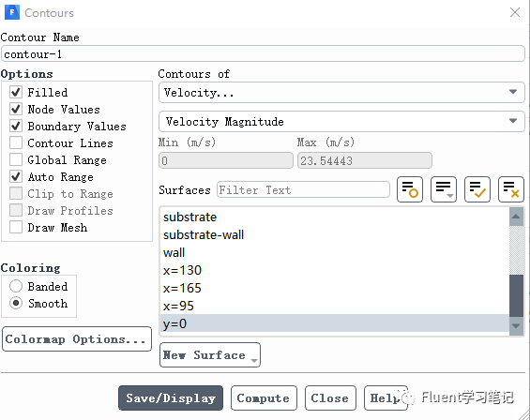Expand the Velocity Magnitude dropdown
Viewport: 530px width, 420px height.
[x=341, y=121]
